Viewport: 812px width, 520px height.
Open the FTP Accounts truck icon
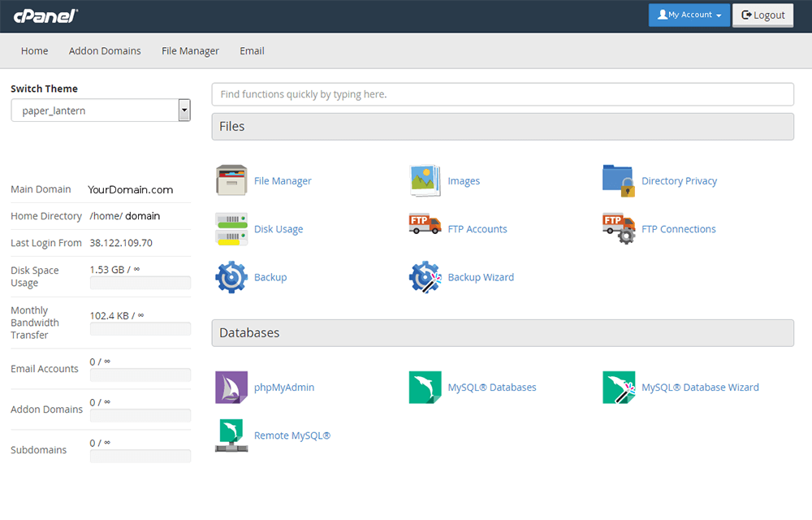pyautogui.click(x=425, y=223)
